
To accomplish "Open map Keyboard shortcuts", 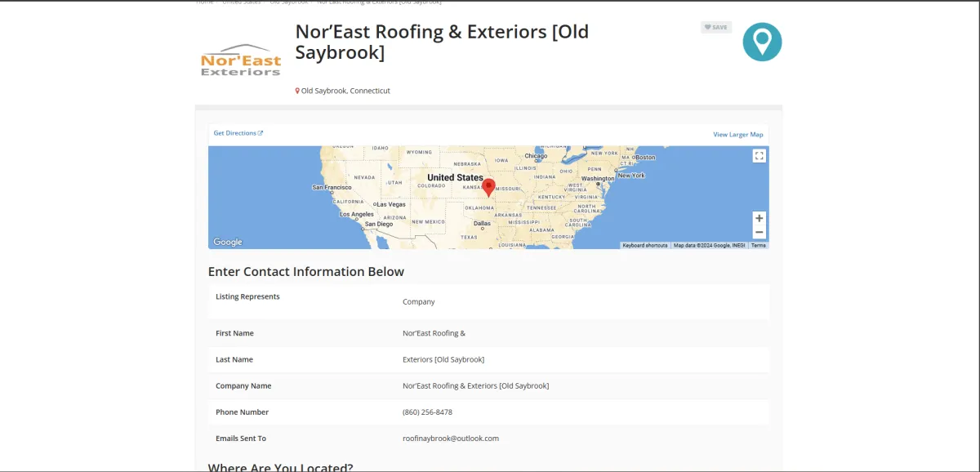I will tap(645, 245).
